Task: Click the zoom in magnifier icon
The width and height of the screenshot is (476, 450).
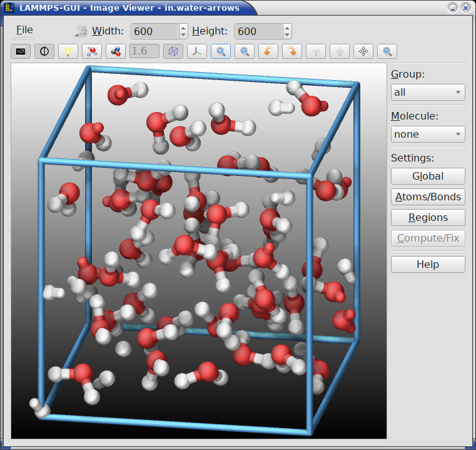Action: click(x=221, y=51)
